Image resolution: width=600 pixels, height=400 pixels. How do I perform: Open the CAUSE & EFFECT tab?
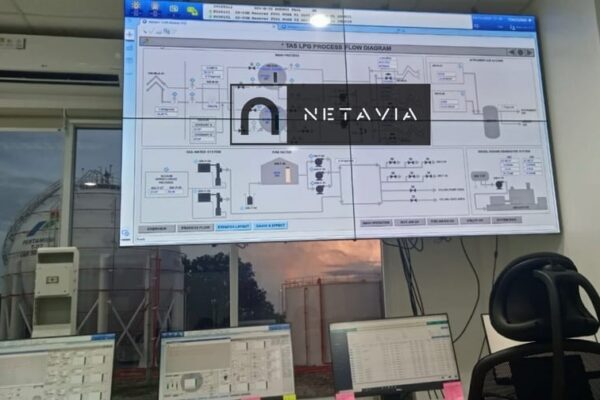[269, 226]
